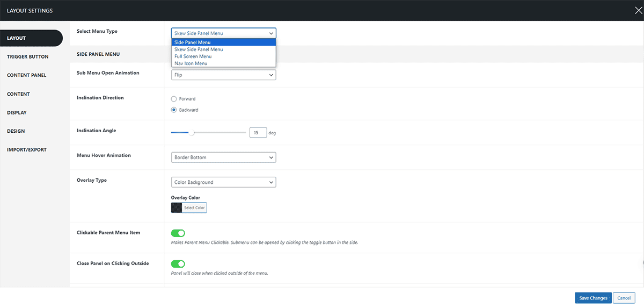The image size is (644, 308).
Task: Choose Skew Side Panel Menu option
Action: [x=223, y=49]
